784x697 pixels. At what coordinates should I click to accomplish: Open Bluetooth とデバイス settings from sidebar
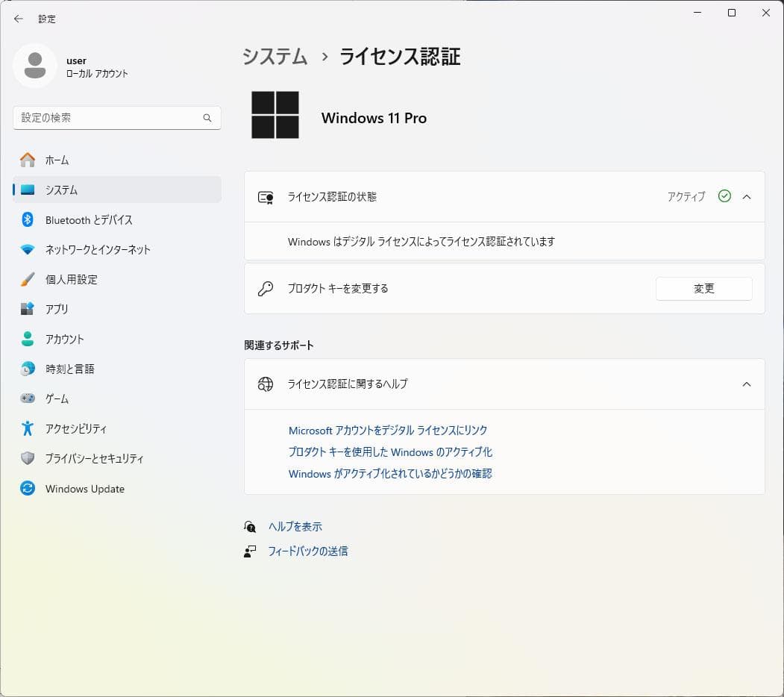(x=90, y=219)
